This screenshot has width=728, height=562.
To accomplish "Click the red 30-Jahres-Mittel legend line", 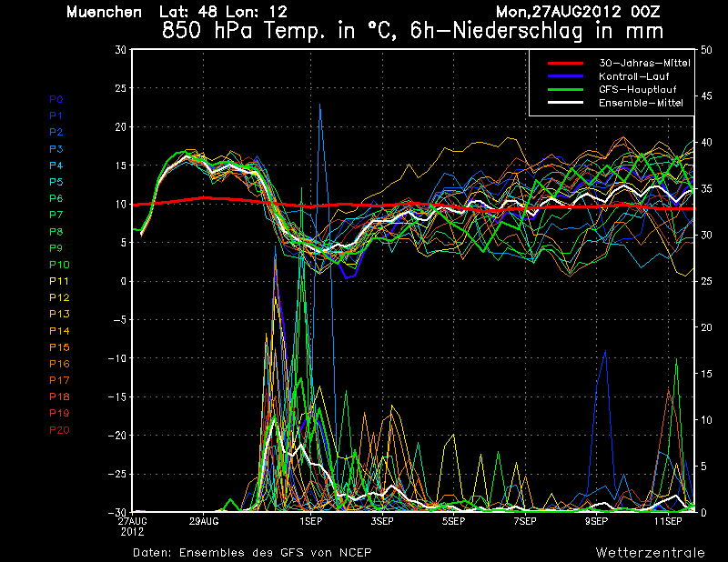I will pos(565,63).
